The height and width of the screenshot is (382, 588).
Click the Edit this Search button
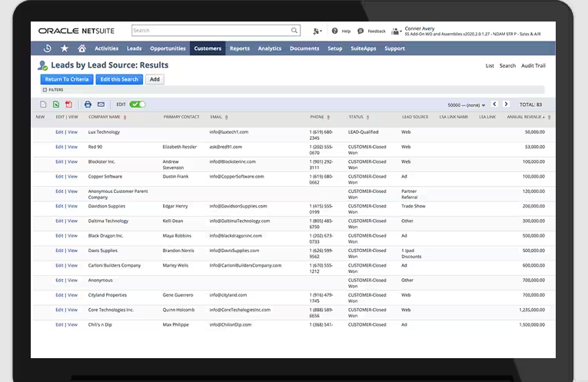pyautogui.click(x=119, y=79)
